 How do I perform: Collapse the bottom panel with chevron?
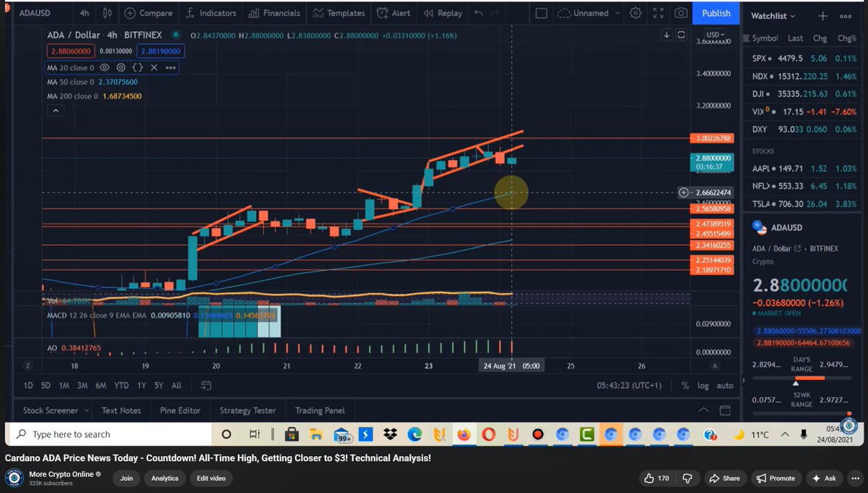[x=704, y=410]
